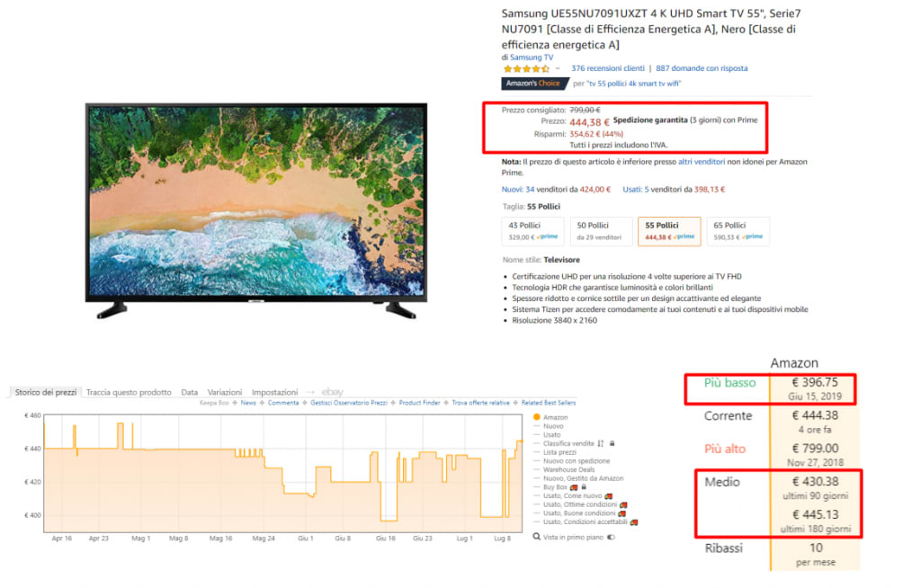Image resolution: width=921 pixels, height=588 pixels.
Task: Click the magnifier icon by Vista in primo piano
Action: 536,537
